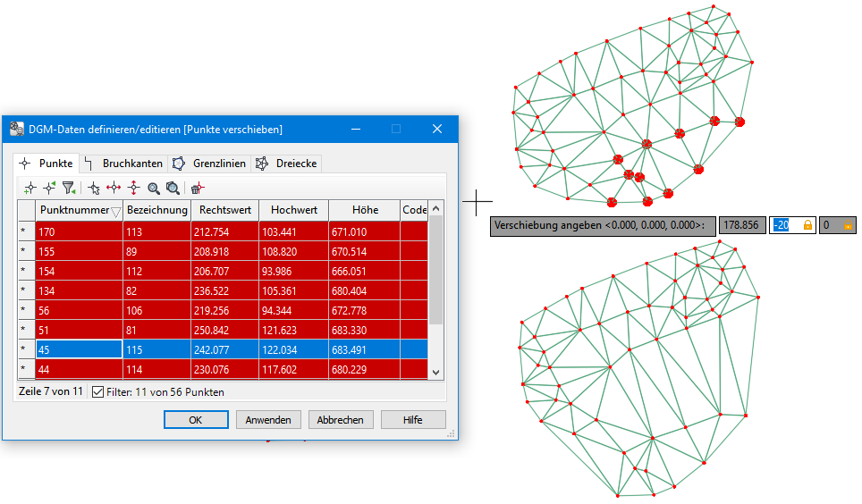Click the import points icon with green arrow

(x=48, y=188)
